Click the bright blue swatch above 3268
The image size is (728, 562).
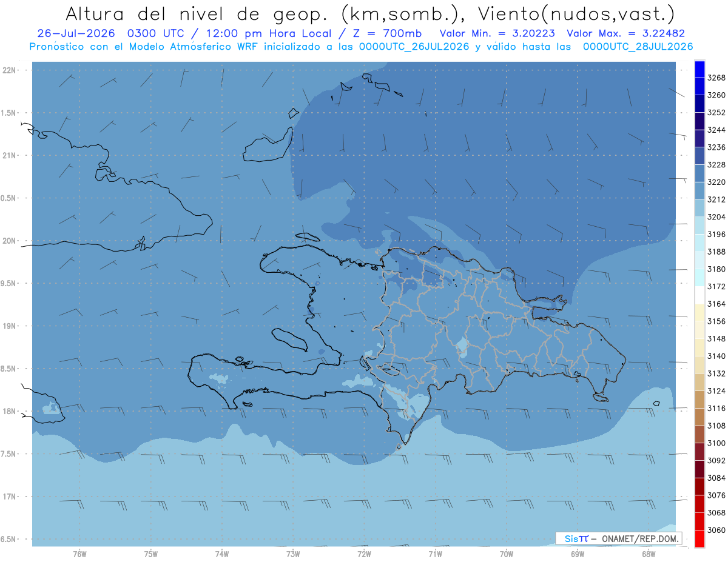[x=699, y=69]
